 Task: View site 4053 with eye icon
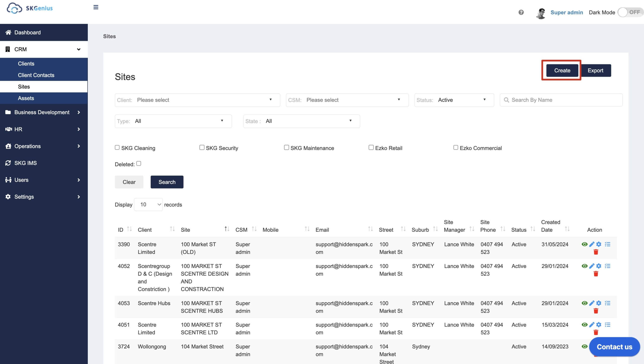point(584,303)
